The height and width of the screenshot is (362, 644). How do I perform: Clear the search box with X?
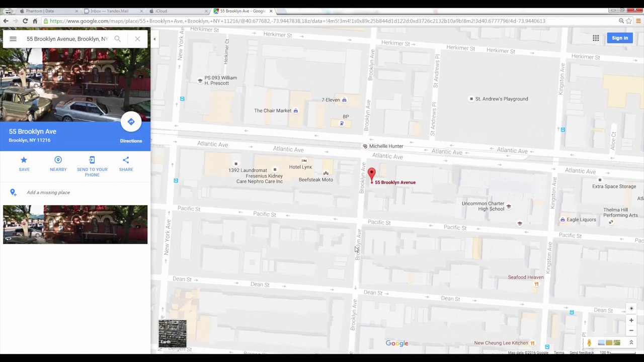tap(137, 39)
